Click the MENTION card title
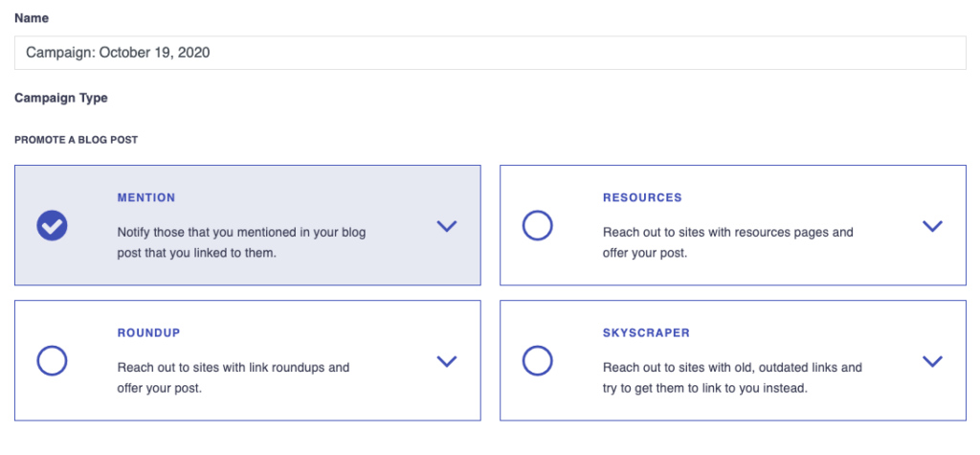The height and width of the screenshot is (455, 980). [146, 198]
